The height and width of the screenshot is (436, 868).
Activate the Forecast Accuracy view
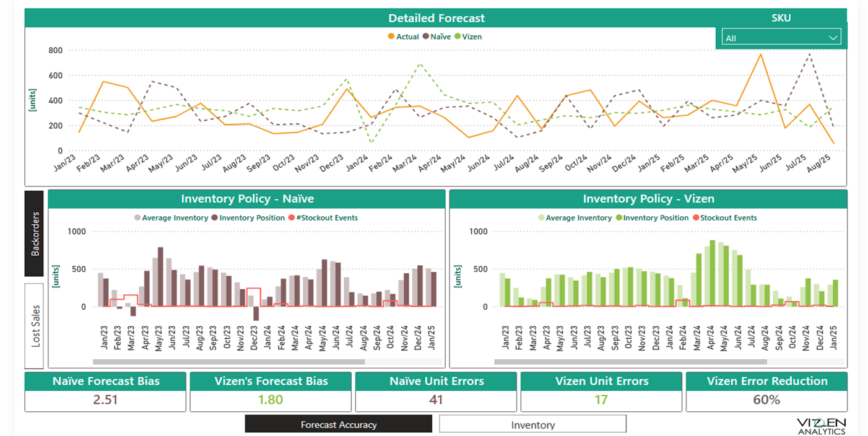[x=338, y=424]
